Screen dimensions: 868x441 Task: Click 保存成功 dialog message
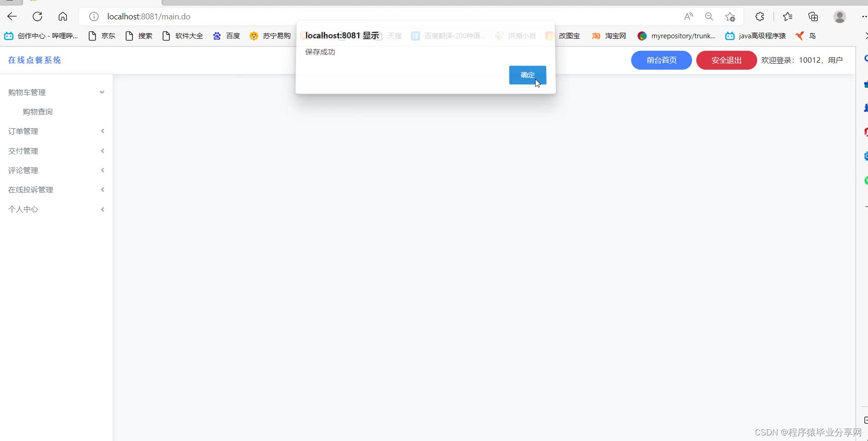coord(320,52)
